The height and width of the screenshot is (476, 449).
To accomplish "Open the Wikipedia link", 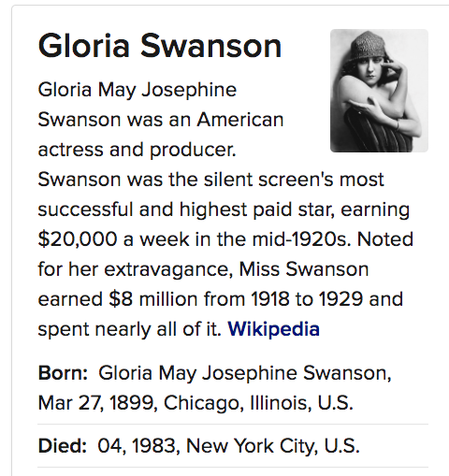I will (x=273, y=329).
